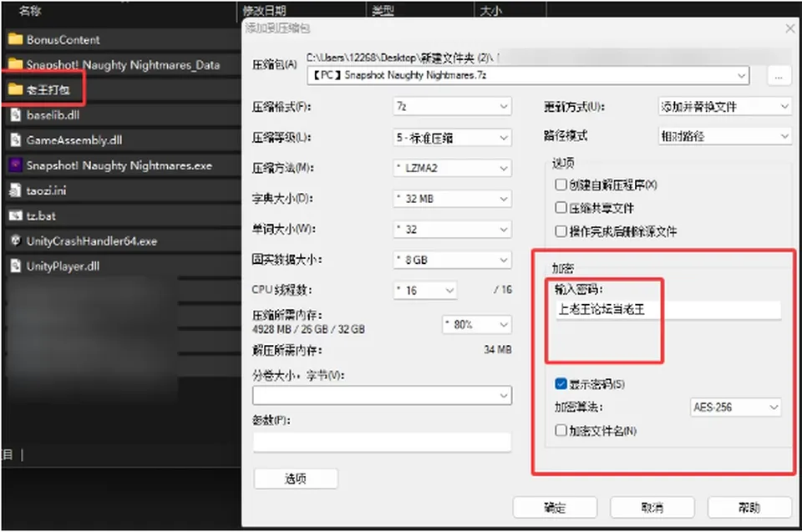Enable 创建自解压程序 checkbox
Viewport: 802px width, 532px height.
click(x=561, y=184)
